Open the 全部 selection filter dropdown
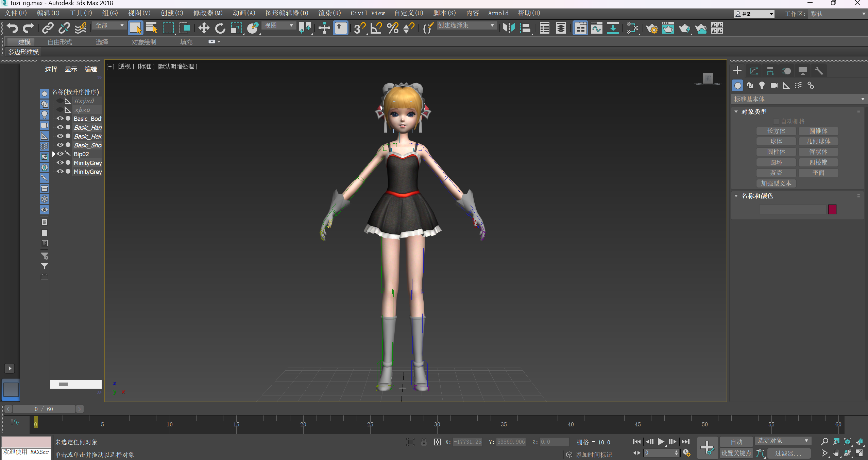The image size is (868, 460). pyautogui.click(x=109, y=25)
